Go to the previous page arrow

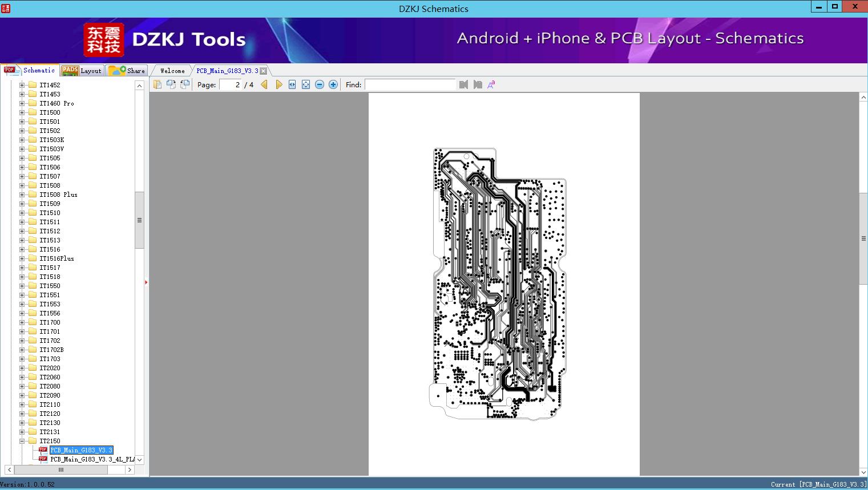pyautogui.click(x=264, y=84)
